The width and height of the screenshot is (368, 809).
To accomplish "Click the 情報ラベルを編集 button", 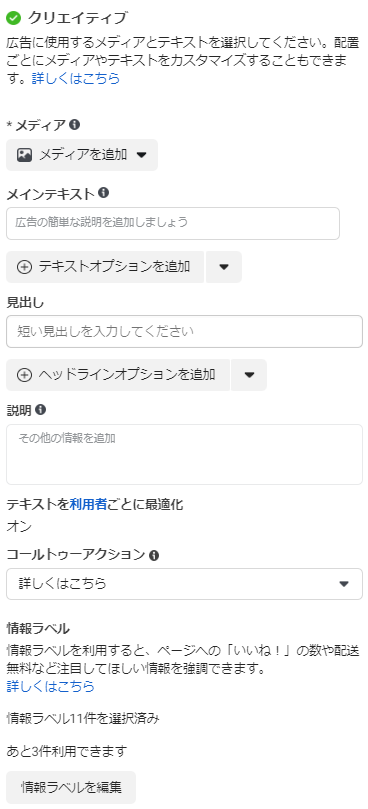I will coord(71,787).
